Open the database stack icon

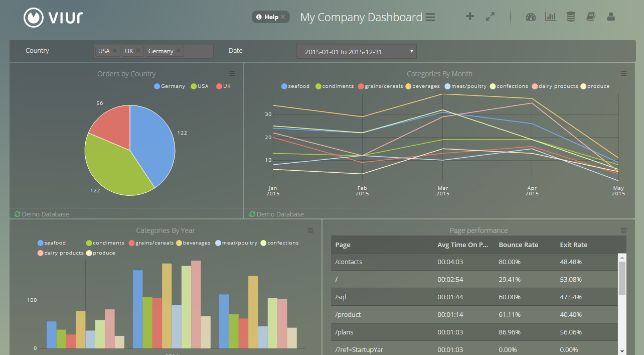tap(571, 17)
